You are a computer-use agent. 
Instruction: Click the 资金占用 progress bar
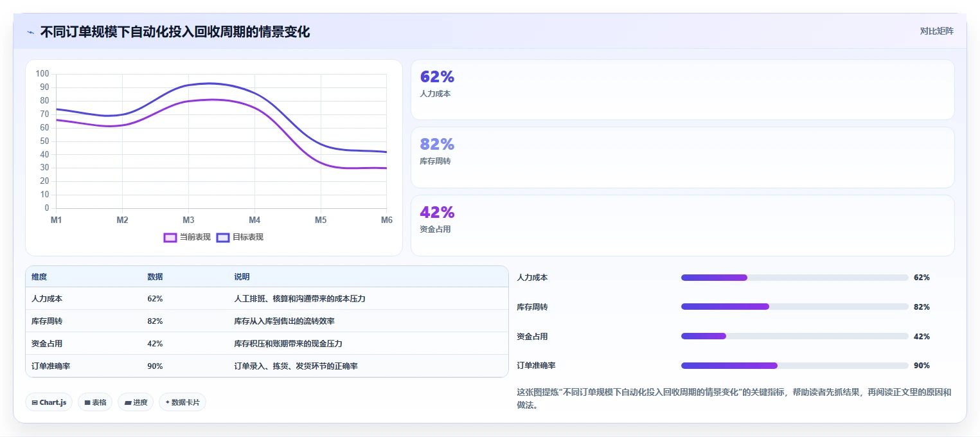[x=794, y=336]
